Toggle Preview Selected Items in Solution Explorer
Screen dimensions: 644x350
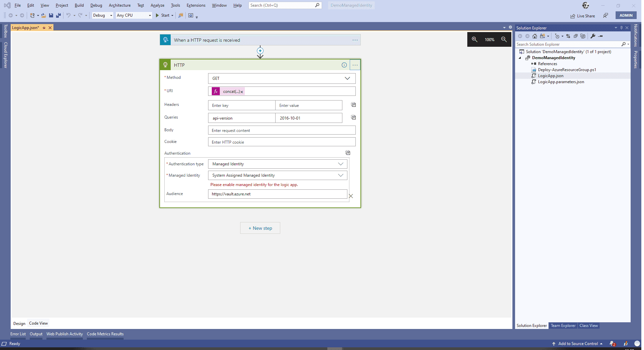tap(601, 36)
